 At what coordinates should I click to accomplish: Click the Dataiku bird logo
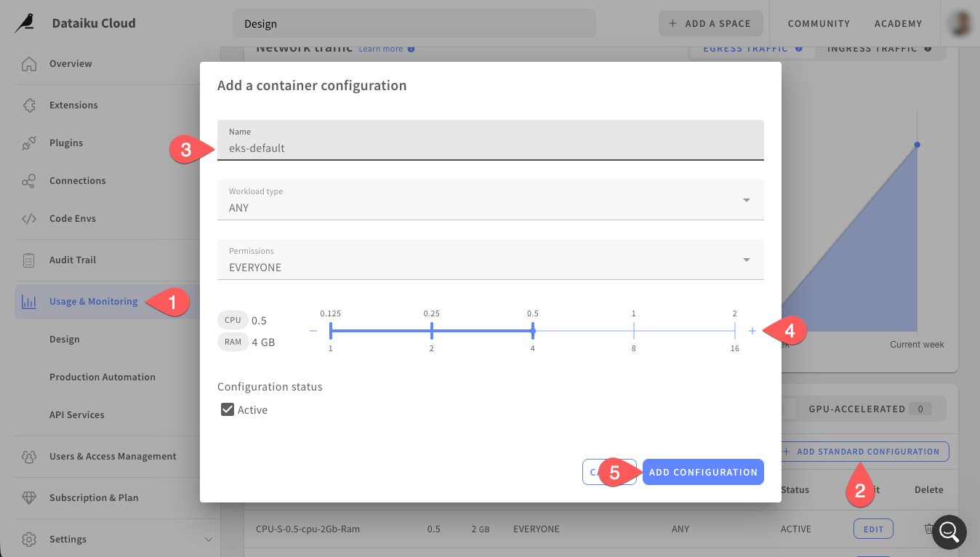[x=25, y=23]
